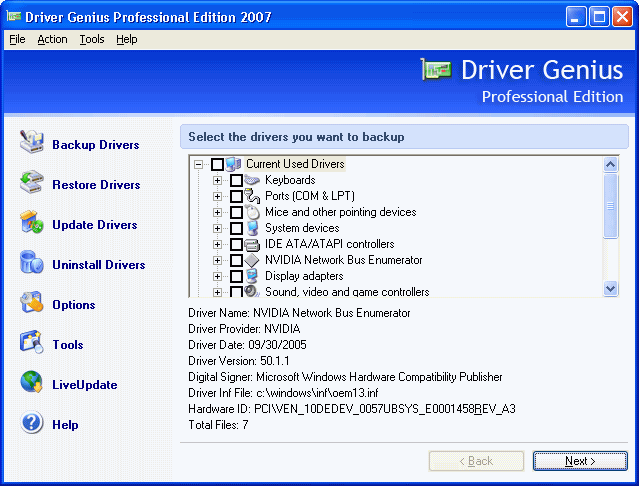Click the Update Drivers icon

coord(32,224)
